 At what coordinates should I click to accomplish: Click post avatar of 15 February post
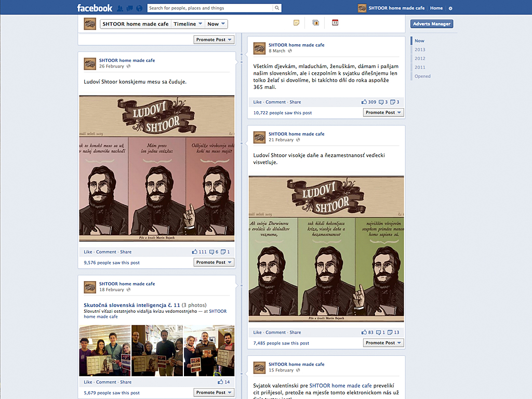pyautogui.click(x=260, y=368)
